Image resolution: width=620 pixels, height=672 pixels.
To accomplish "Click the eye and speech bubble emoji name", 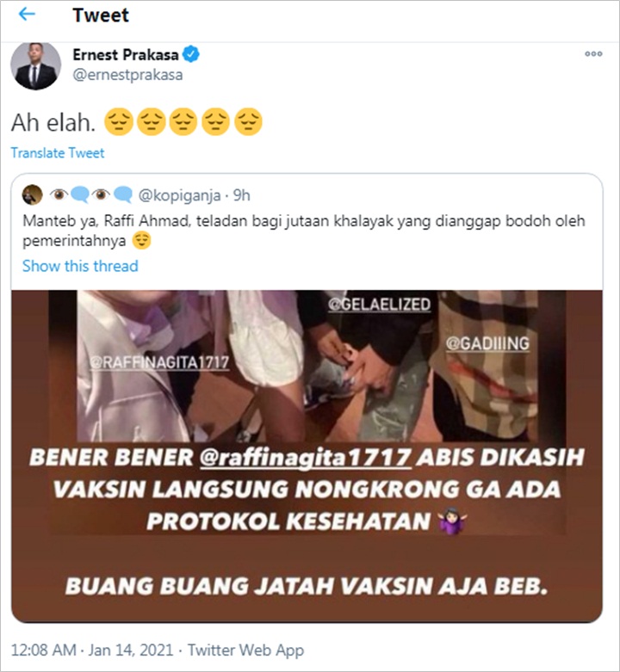I will [91, 195].
